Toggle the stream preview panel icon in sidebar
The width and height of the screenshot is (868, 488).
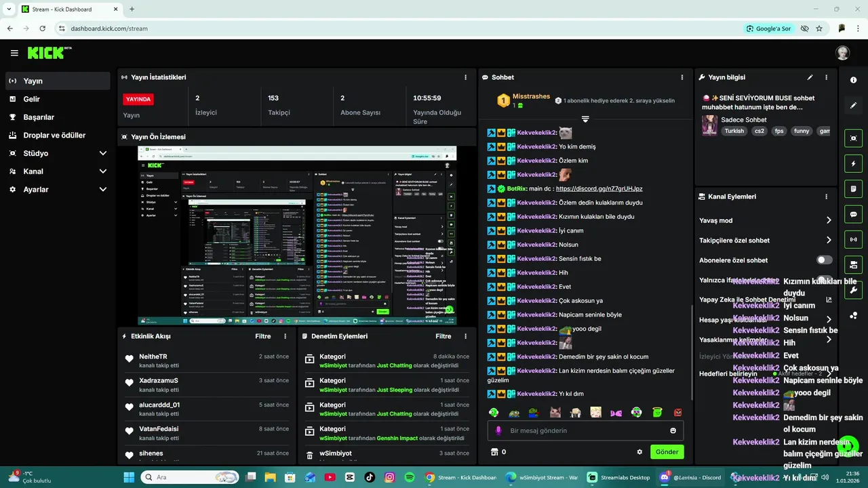click(x=853, y=138)
